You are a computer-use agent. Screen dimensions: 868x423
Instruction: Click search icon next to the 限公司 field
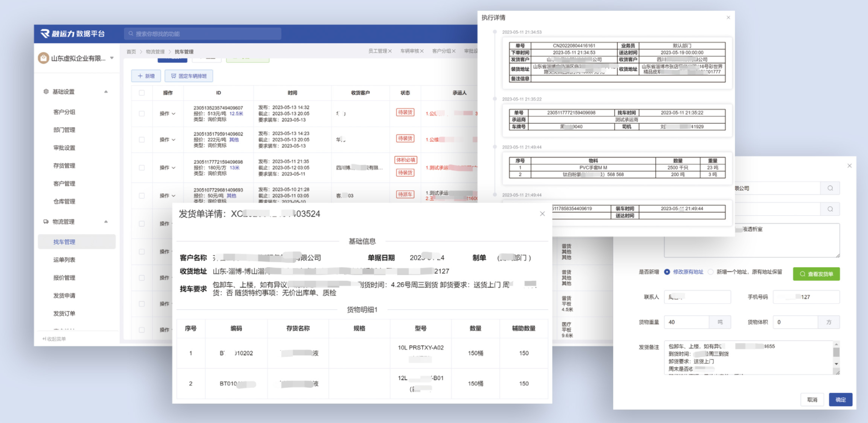coord(830,188)
